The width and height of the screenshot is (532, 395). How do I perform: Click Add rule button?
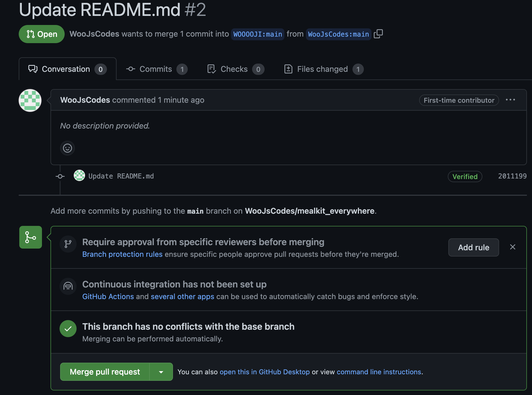click(x=474, y=247)
